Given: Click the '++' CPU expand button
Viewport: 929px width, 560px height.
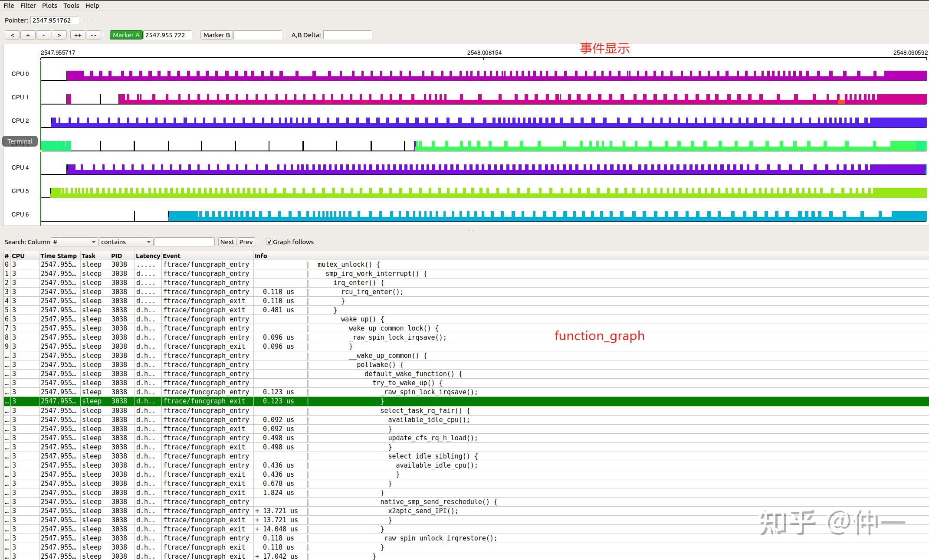Looking at the screenshot, I should tap(78, 35).
